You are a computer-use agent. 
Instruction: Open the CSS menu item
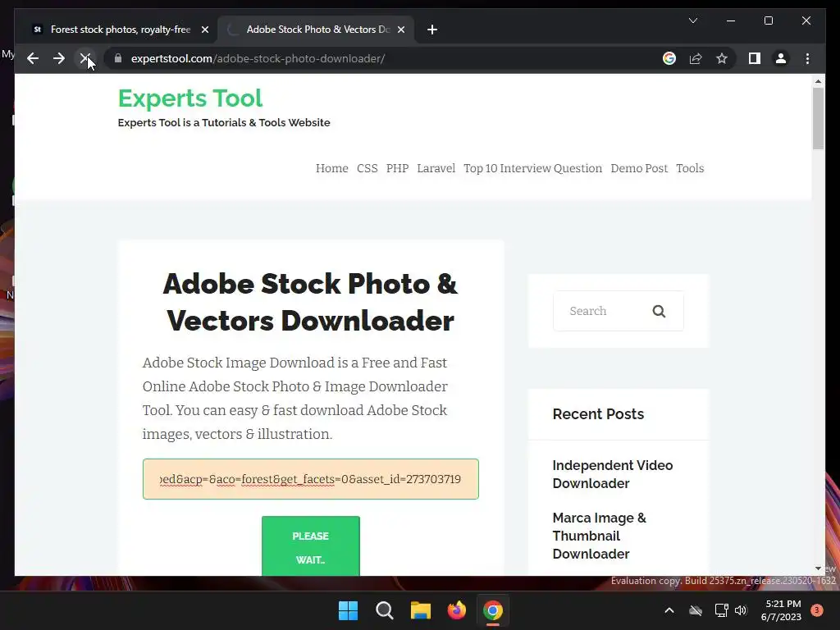(367, 168)
